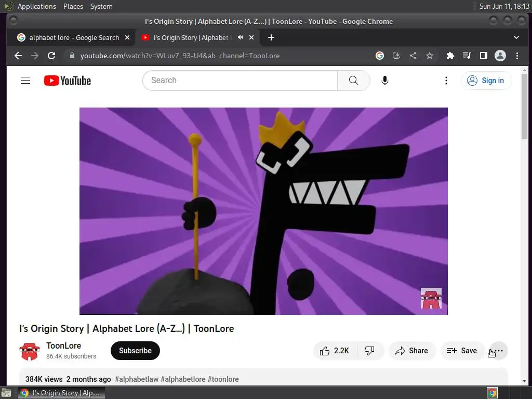Click the search magnifier button
This screenshot has width=532, height=399.
[x=353, y=81]
